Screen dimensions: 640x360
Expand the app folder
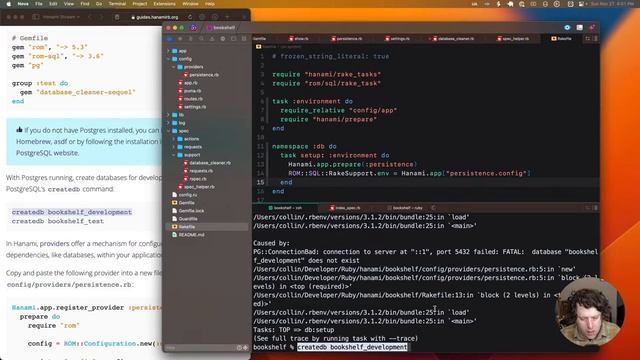[x=169, y=51]
